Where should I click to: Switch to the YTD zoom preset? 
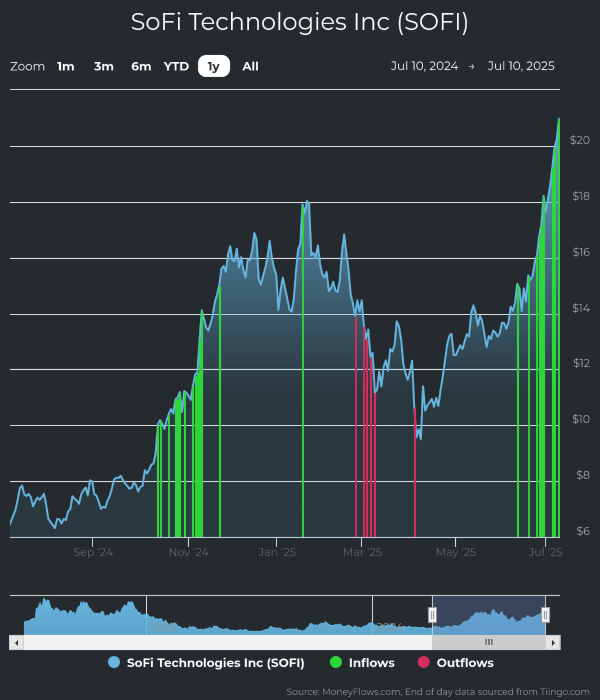(176, 66)
